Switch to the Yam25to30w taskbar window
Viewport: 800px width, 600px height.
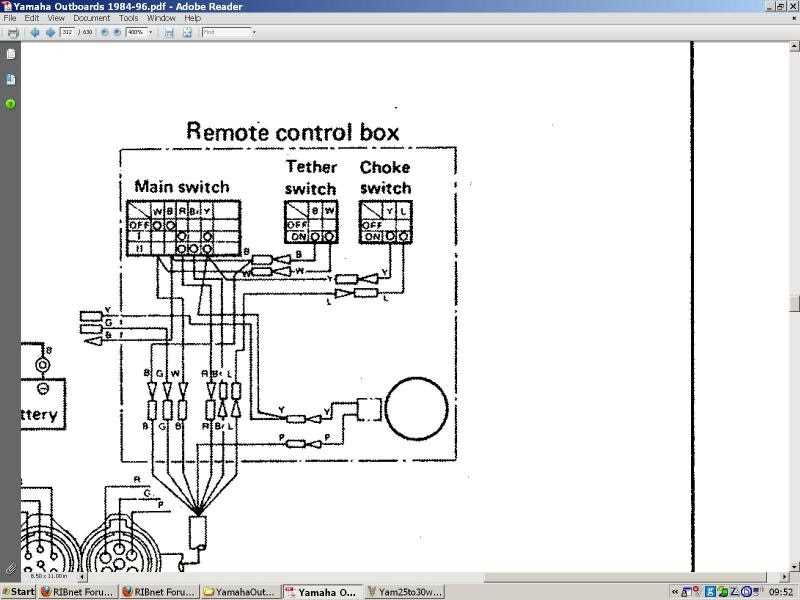coord(405,591)
